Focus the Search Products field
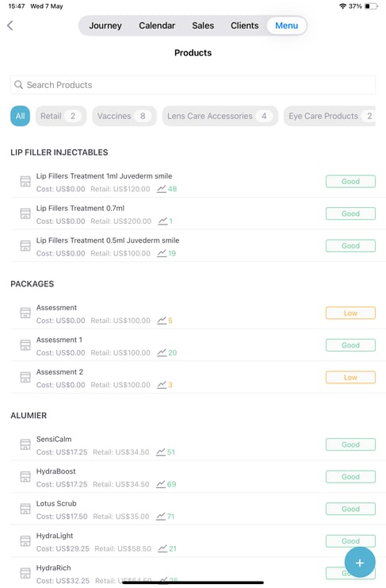Image resolution: width=386 pixels, height=588 pixels. [x=193, y=85]
